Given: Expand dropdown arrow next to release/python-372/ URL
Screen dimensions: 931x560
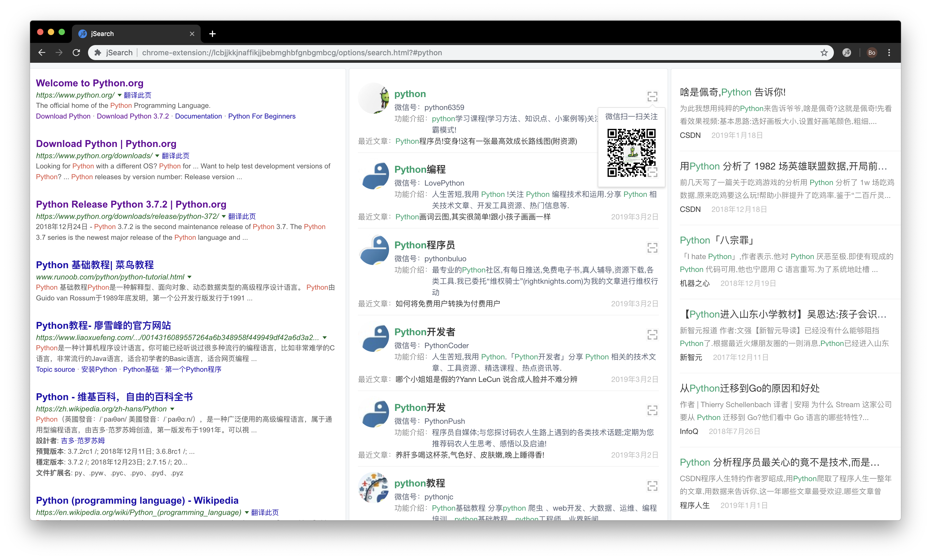Looking at the screenshot, I should 224,216.
